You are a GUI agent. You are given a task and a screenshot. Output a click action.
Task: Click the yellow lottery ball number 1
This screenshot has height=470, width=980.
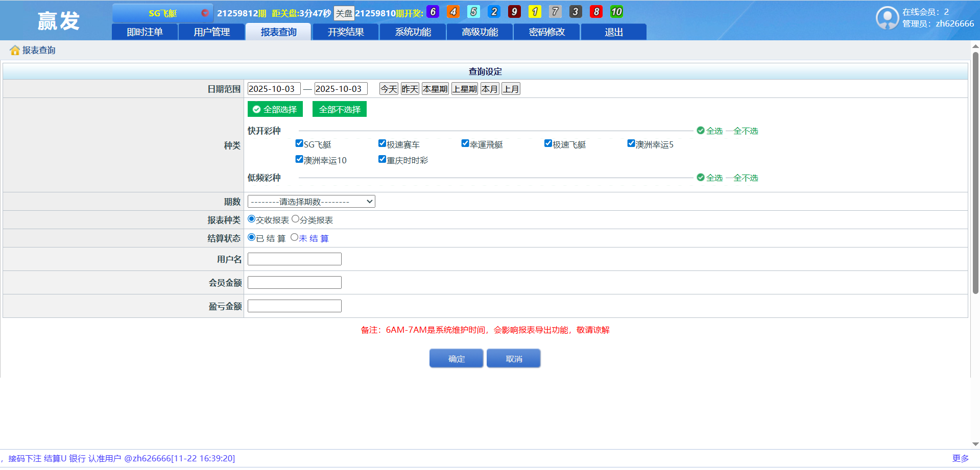pyautogui.click(x=535, y=12)
